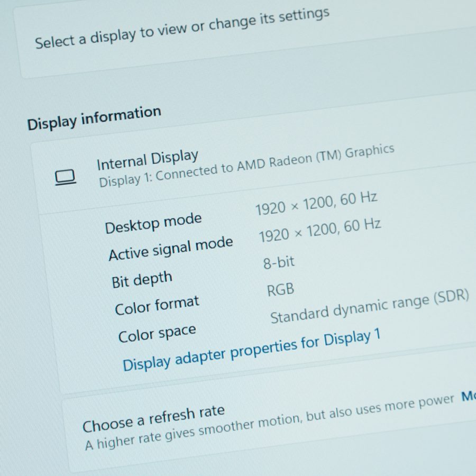Click the 'RGB' value
Viewport: 476px width, 476px height.
point(280,290)
